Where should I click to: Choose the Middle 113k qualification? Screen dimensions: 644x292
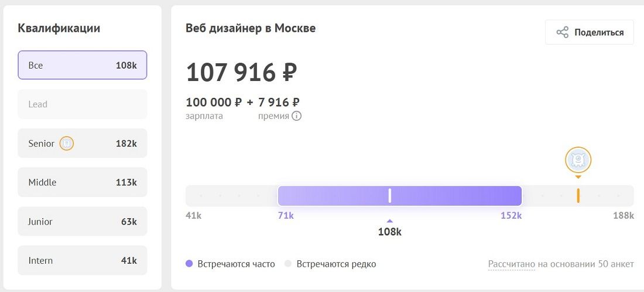(82, 182)
